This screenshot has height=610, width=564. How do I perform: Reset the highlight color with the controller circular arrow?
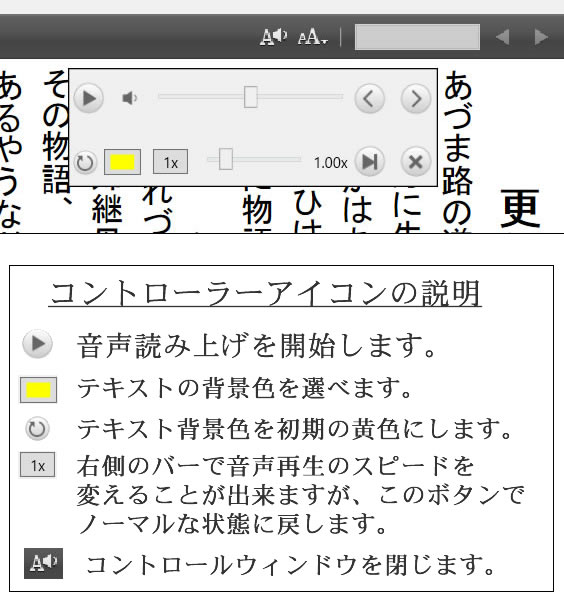(85, 162)
